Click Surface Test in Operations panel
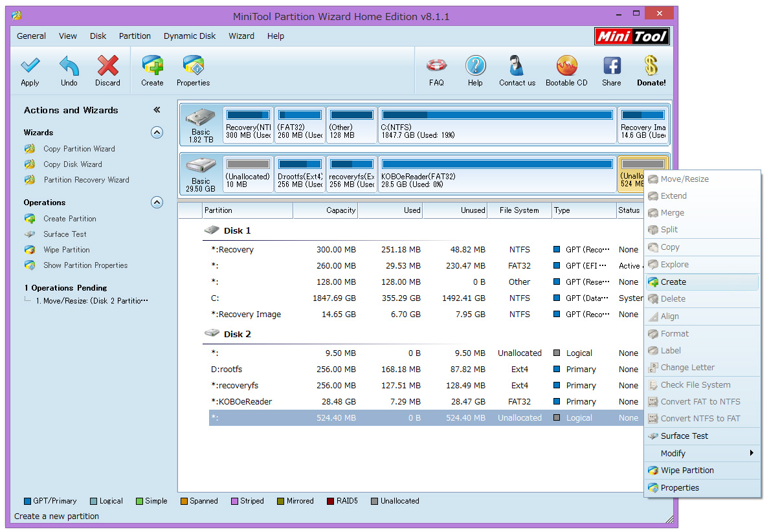This screenshot has width=769, height=532. coord(65,234)
